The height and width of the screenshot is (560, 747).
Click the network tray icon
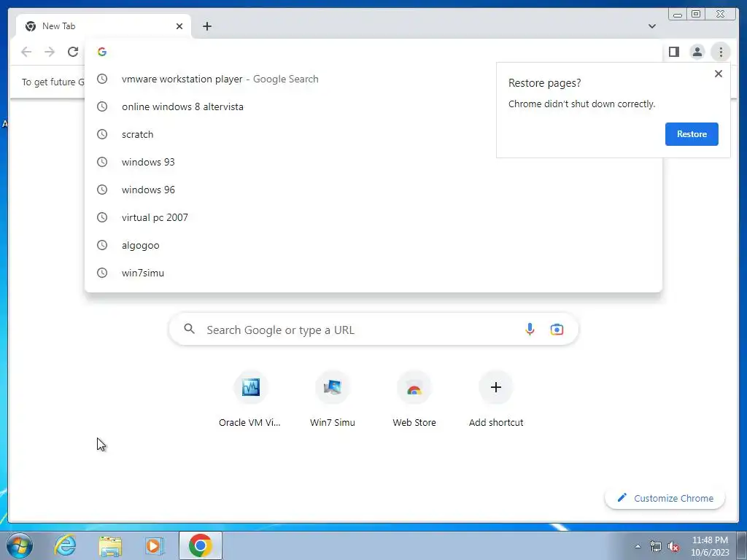pyautogui.click(x=656, y=546)
